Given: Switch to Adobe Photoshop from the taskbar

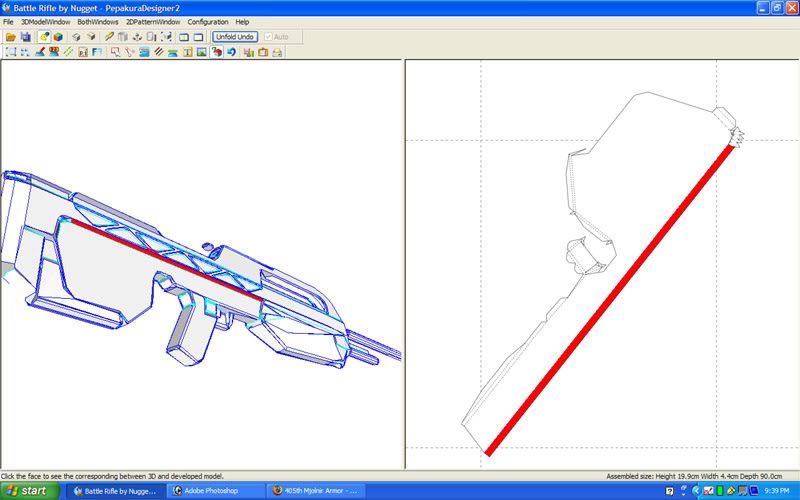Looking at the screenshot, I should [x=216, y=491].
